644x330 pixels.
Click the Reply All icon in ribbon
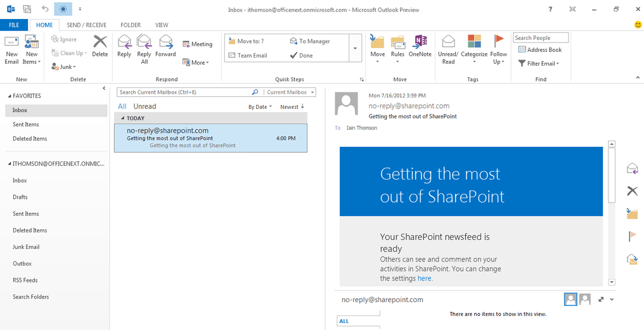144,42
